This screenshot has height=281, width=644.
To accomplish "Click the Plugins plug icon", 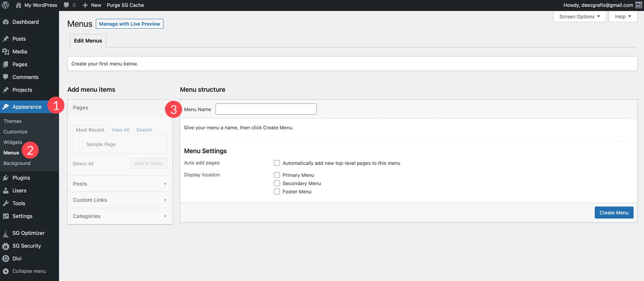I will (6, 178).
